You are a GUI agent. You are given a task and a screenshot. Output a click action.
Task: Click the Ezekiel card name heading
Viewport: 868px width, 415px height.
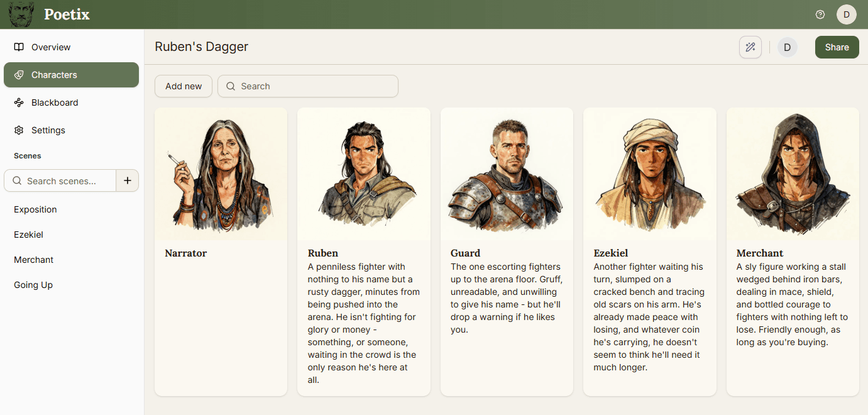610,253
